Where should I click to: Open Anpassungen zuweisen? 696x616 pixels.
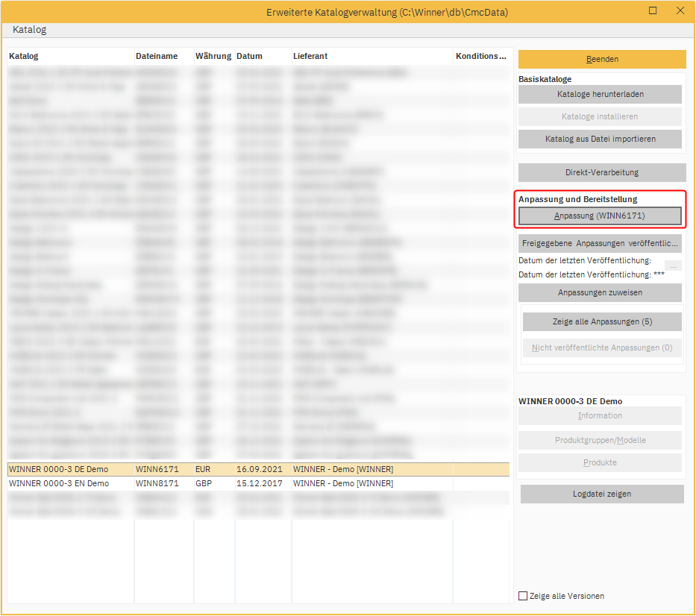600,292
